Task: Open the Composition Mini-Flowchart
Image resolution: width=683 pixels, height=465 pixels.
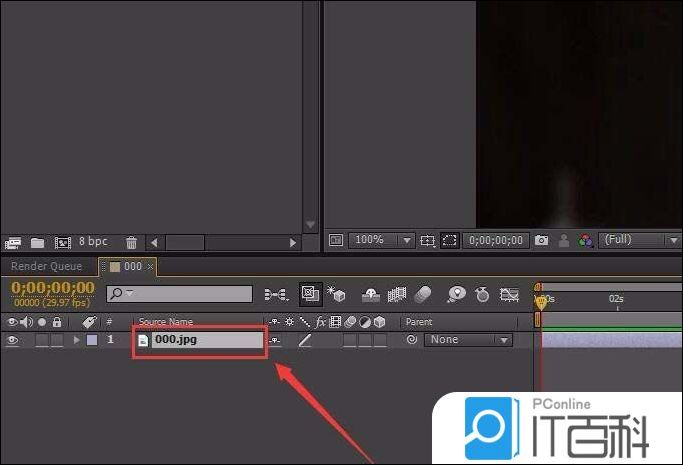Action: tap(276, 295)
